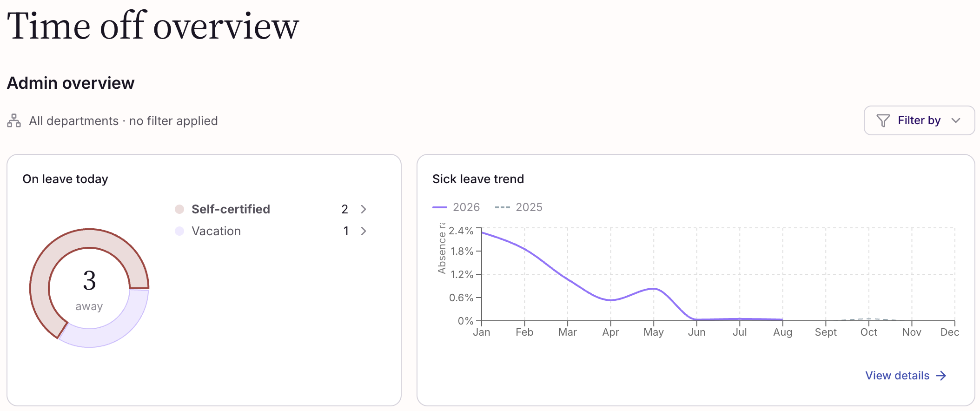
Task: Click the 3 away donut center
Action: pos(89,289)
